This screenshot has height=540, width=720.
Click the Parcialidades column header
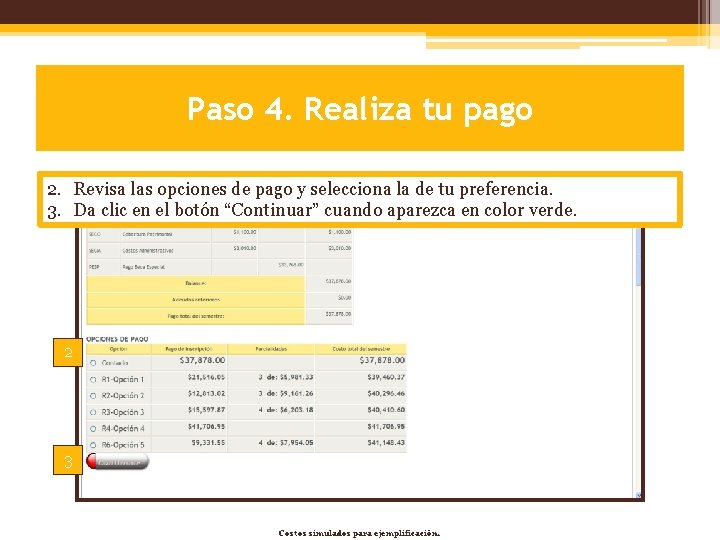(271, 349)
